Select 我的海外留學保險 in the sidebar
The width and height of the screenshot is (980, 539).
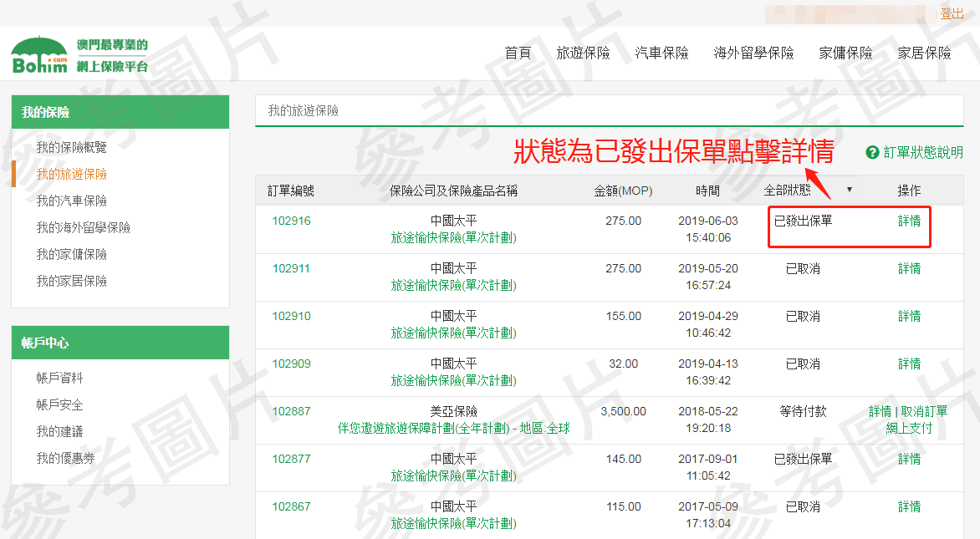click(x=83, y=228)
